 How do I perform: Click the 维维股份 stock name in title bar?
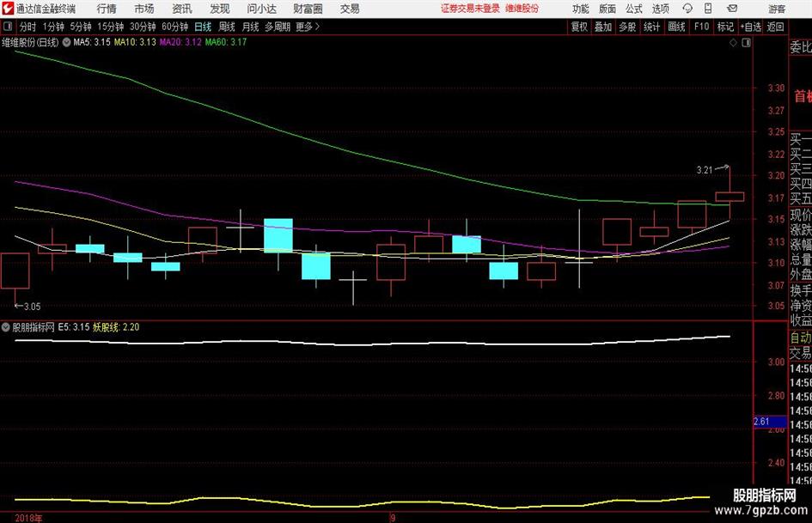tap(522, 9)
